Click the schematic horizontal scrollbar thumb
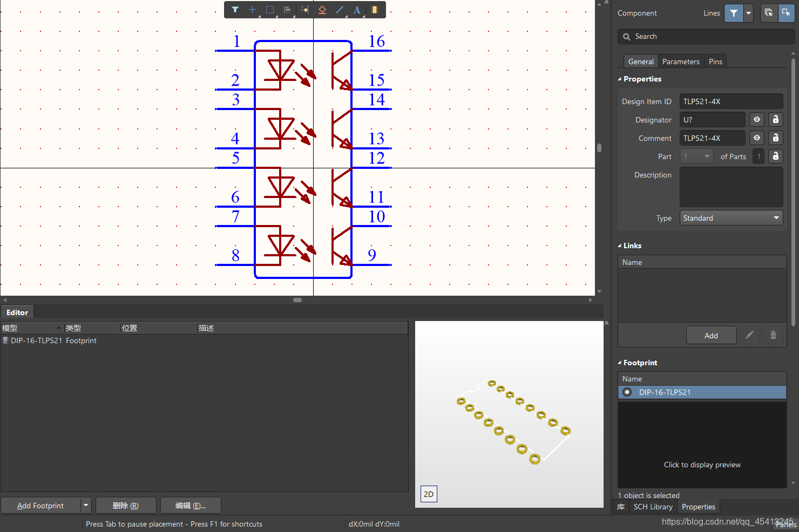The image size is (799, 532). [x=297, y=300]
